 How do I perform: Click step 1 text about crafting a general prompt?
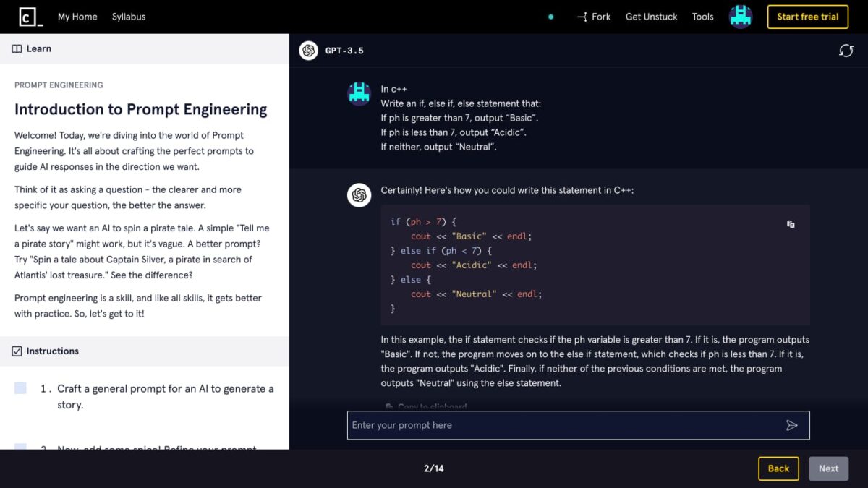tap(166, 397)
